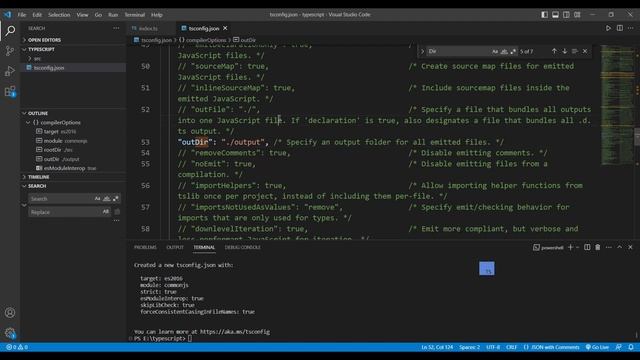This screenshot has width=640, height=360.
Task: Open editor More Actions ellipsis menu
Action: coord(631,28)
